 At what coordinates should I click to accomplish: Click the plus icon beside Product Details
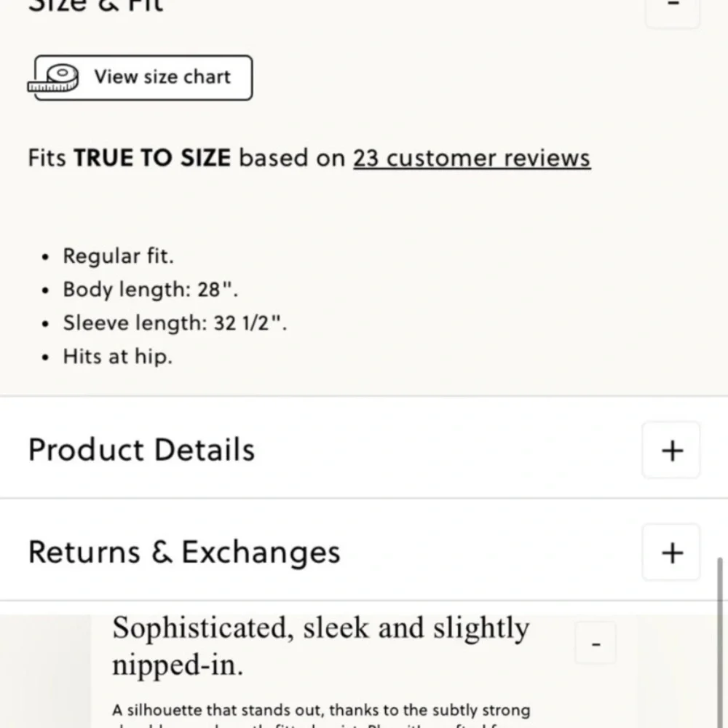point(672,451)
